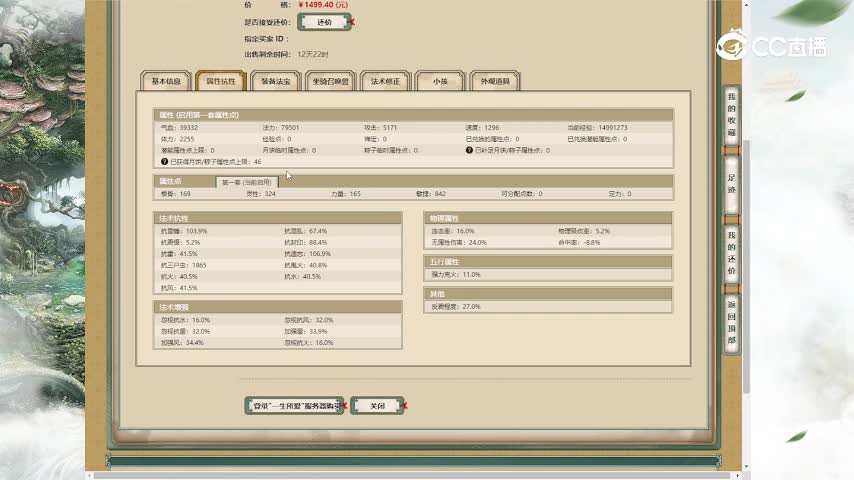Image resolution: width=854 pixels, height=480 pixels.
Task: Click the scrollbar down arrow
Action: coord(745,468)
